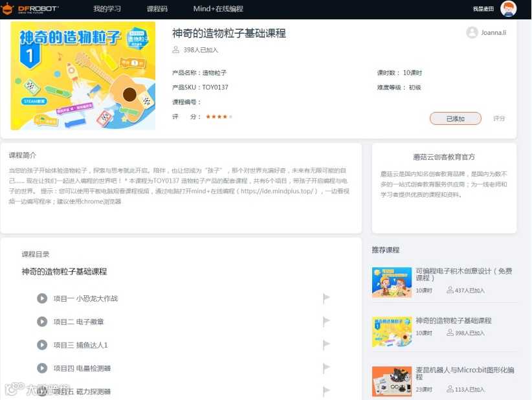
Task: Open recommended title 神奇的造物粒子基础课程
Action: [x=454, y=320]
